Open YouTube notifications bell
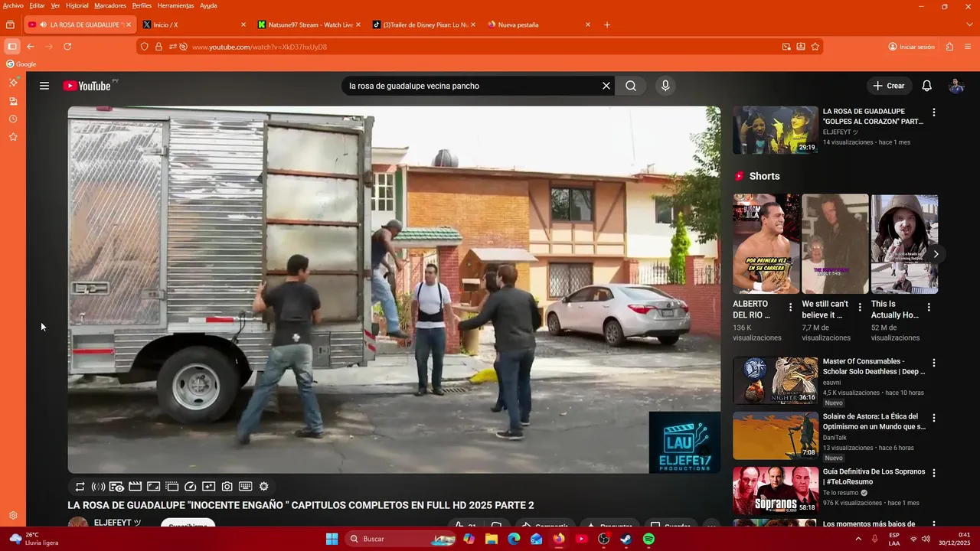Screen dimensions: 980x551 [x=926, y=86]
